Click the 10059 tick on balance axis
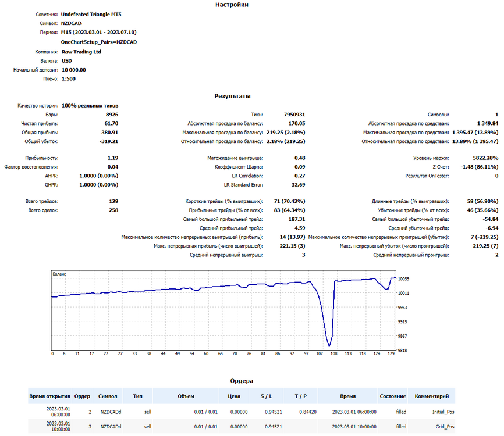The image size is (504, 436). [x=403, y=279]
